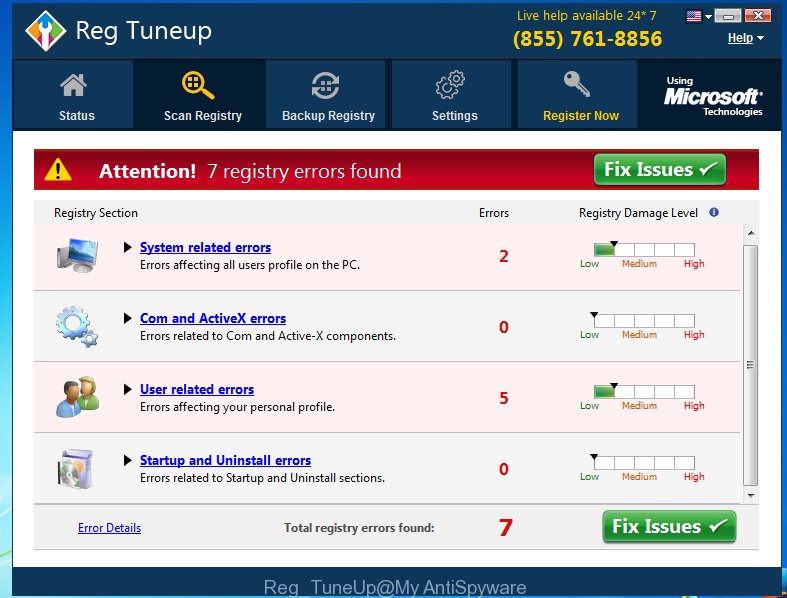Click the blue gears icon for ActiveX errors
The image size is (787, 598).
pyautogui.click(x=77, y=326)
